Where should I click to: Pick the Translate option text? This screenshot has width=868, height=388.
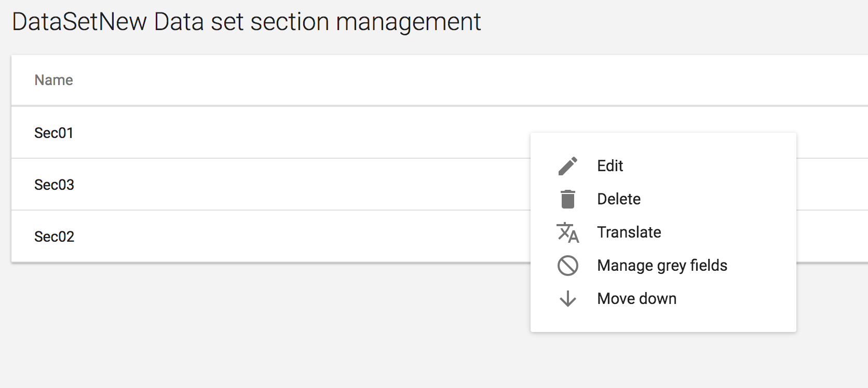click(x=629, y=232)
